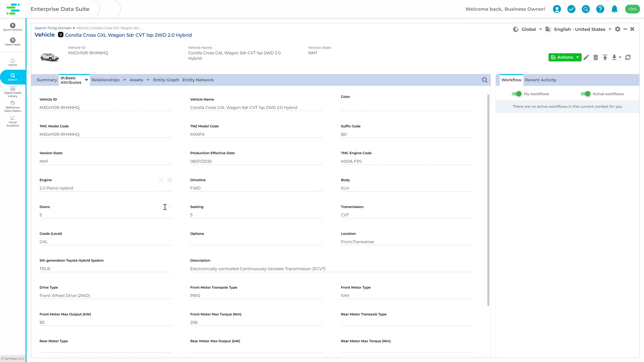Click the search magnifier inside the attributes panel
Screen dimensions: 644x362
484,80
